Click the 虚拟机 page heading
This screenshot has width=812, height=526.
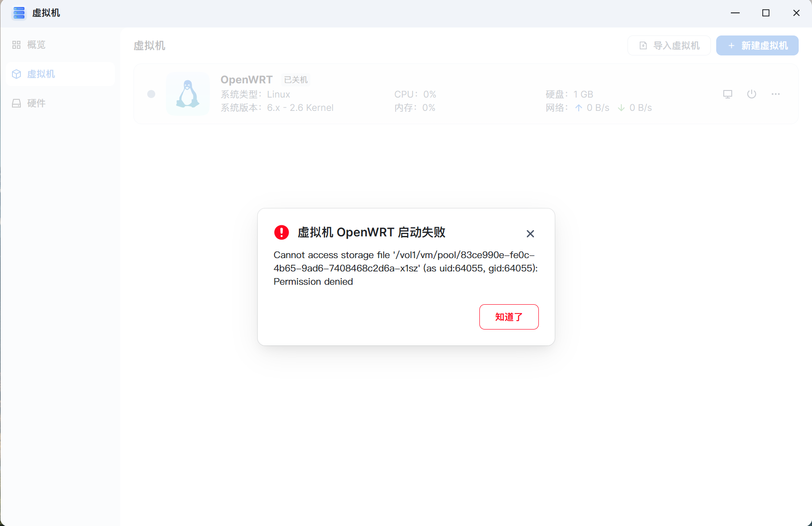coord(149,46)
